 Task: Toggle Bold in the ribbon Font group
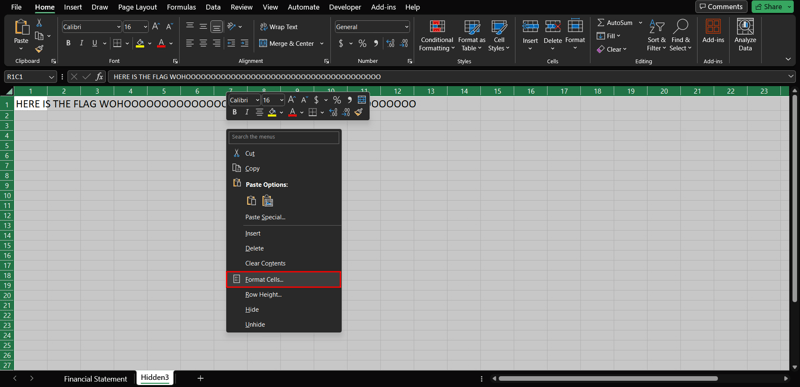point(68,43)
